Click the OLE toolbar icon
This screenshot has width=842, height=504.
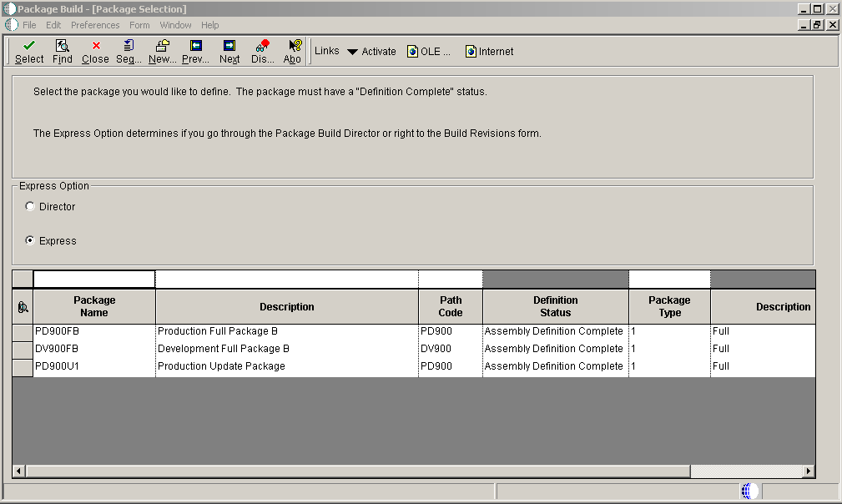(424, 51)
